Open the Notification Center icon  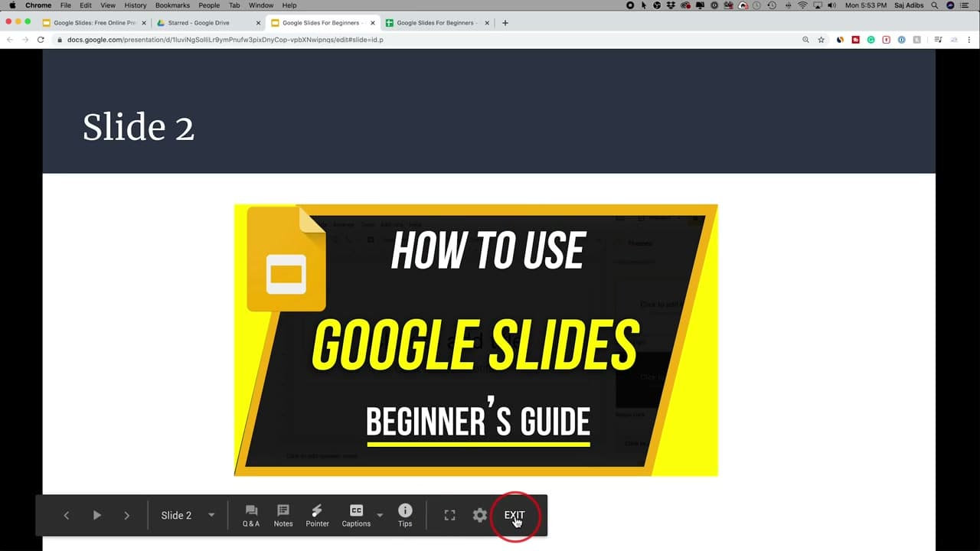(x=966, y=5)
